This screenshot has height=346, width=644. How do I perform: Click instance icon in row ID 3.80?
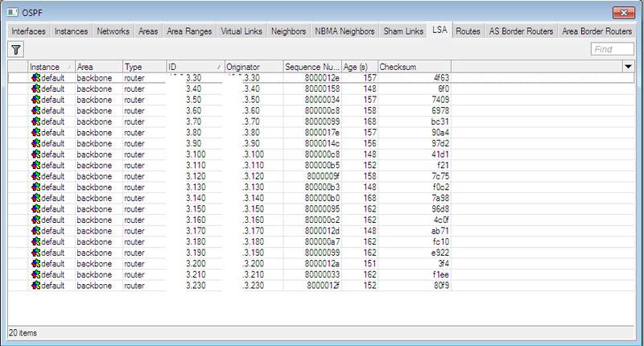35,133
